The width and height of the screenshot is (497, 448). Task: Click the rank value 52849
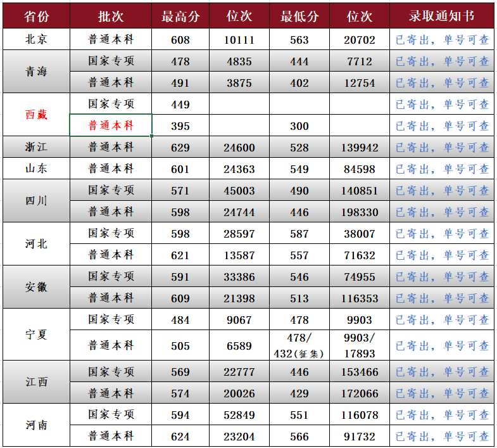239,415
